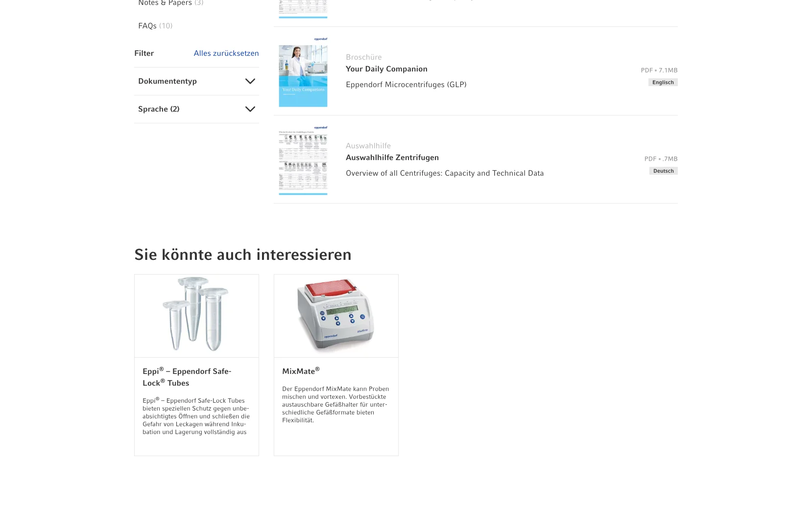The width and height of the screenshot is (812, 507).
Task: Open the Eppi Safe-Lock Tubes product image
Action: 196,316
